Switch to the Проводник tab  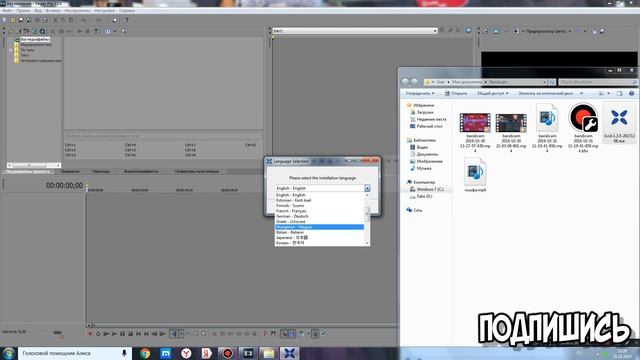[70, 171]
